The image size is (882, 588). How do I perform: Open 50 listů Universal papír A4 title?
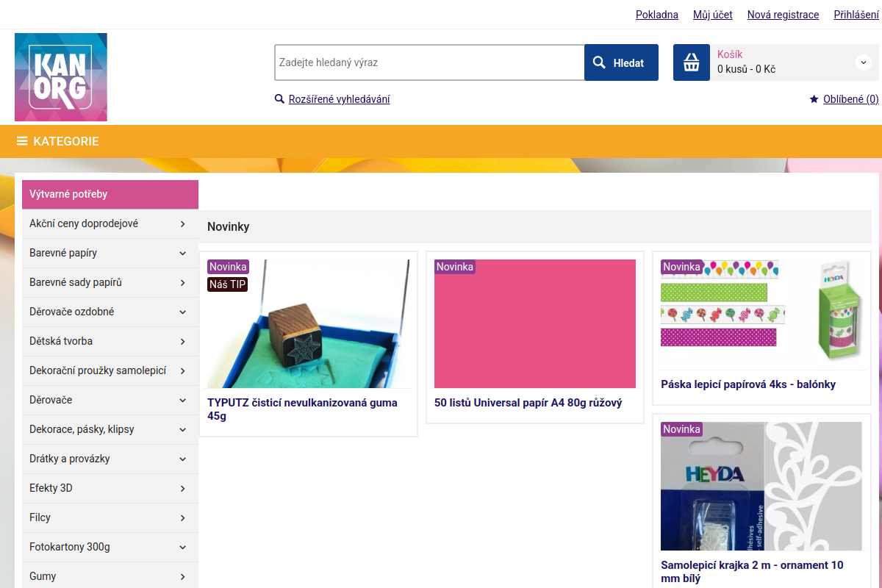pos(528,403)
